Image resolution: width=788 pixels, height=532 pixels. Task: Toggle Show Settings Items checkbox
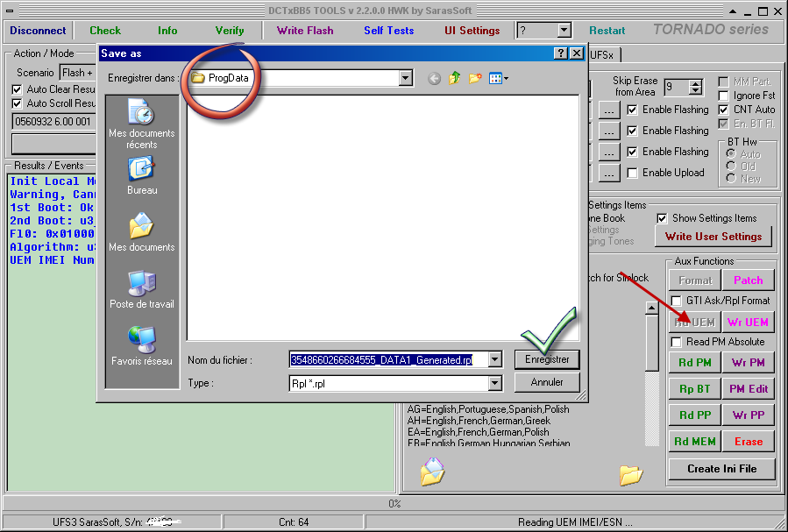coord(662,218)
